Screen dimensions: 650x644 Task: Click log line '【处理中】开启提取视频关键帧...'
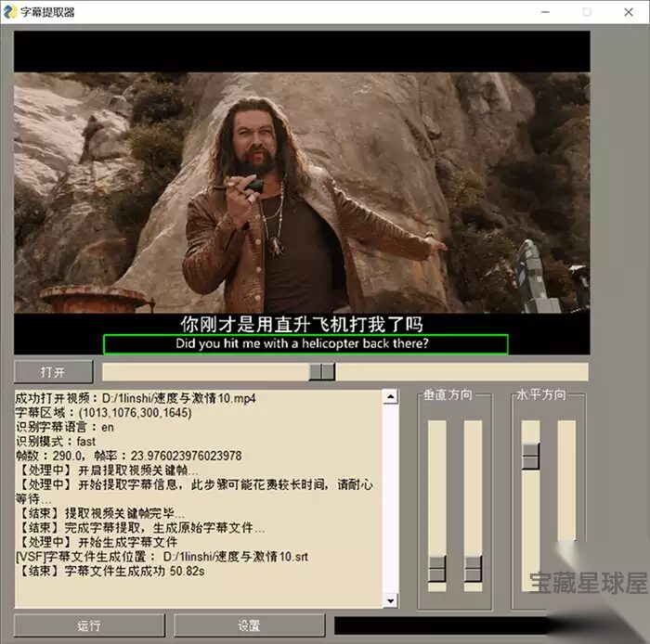tap(107, 470)
